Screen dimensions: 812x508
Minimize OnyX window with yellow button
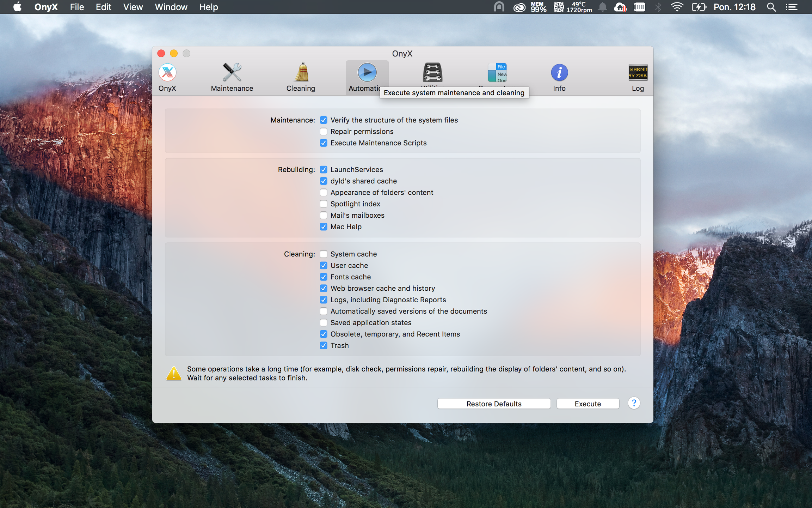174,53
